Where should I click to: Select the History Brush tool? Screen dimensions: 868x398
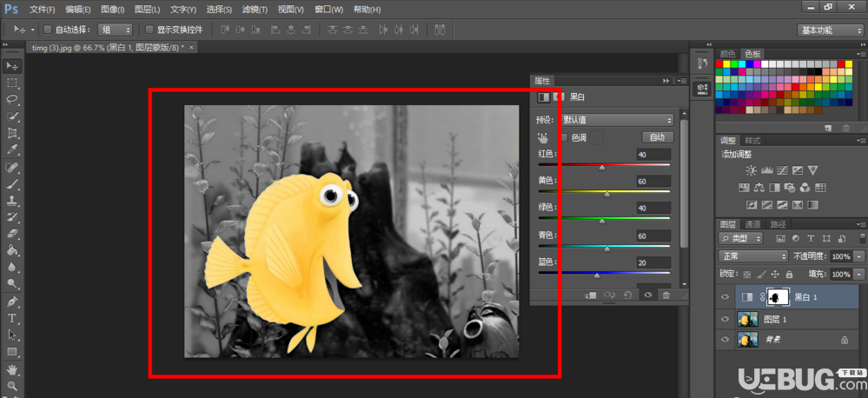point(11,217)
